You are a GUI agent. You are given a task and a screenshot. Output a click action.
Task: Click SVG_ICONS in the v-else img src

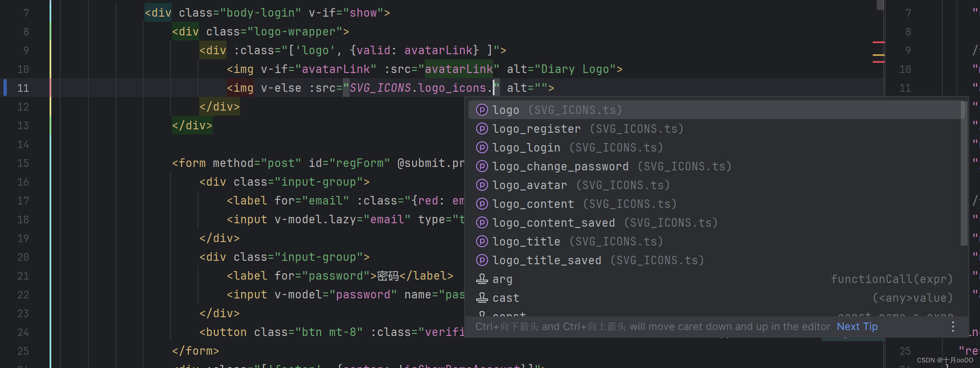(x=380, y=88)
